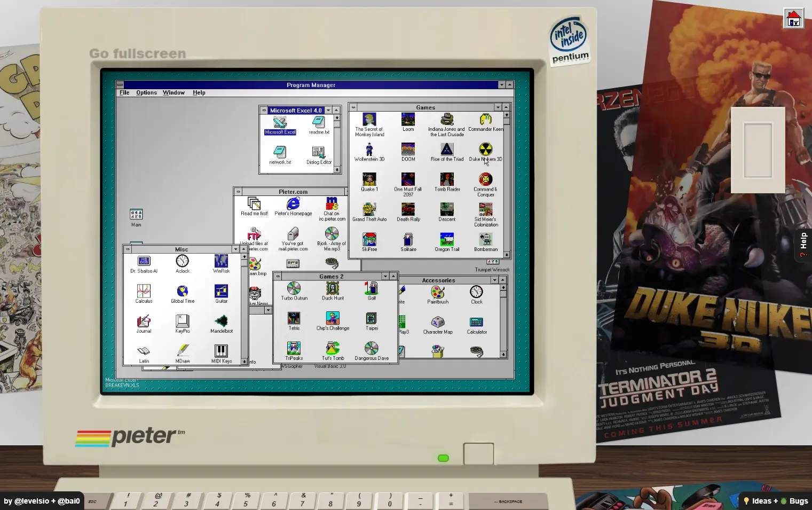This screenshot has width=812, height=510.
Task: Click the Bugs button
Action: 794,501
